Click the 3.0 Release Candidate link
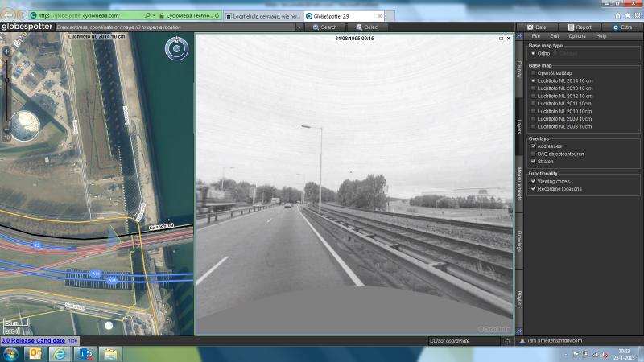 coord(33,340)
